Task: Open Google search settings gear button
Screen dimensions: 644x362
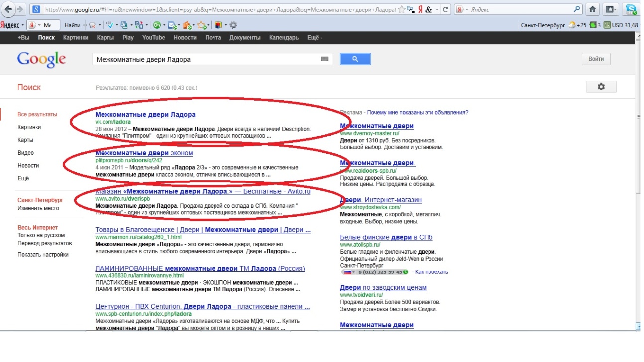Action: (x=601, y=87)
